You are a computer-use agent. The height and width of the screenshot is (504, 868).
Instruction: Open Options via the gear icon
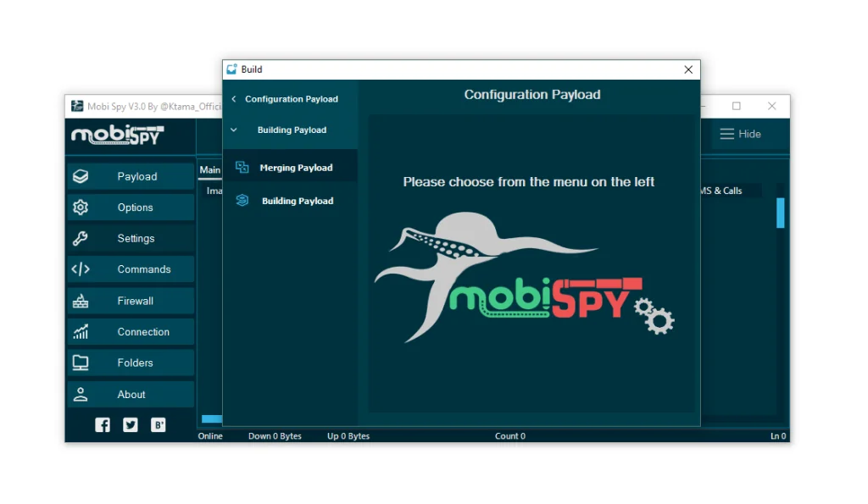81,207
